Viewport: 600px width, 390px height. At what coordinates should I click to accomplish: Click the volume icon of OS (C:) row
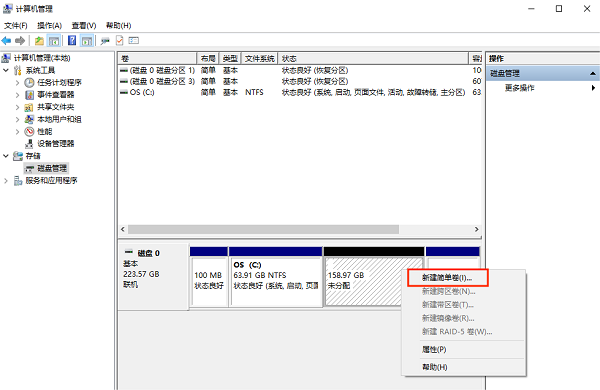(124, 92)
